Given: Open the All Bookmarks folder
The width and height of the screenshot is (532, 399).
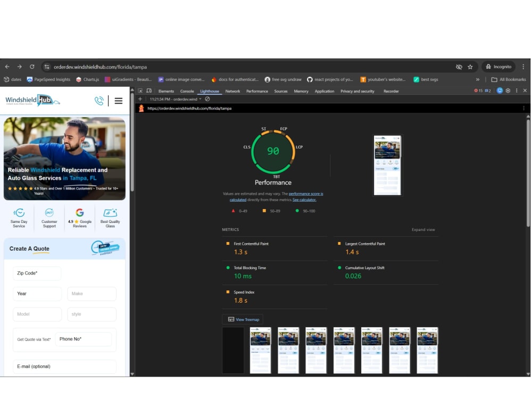Looking at the screenshot, I should pyautogui.click(x=508, y=79).
